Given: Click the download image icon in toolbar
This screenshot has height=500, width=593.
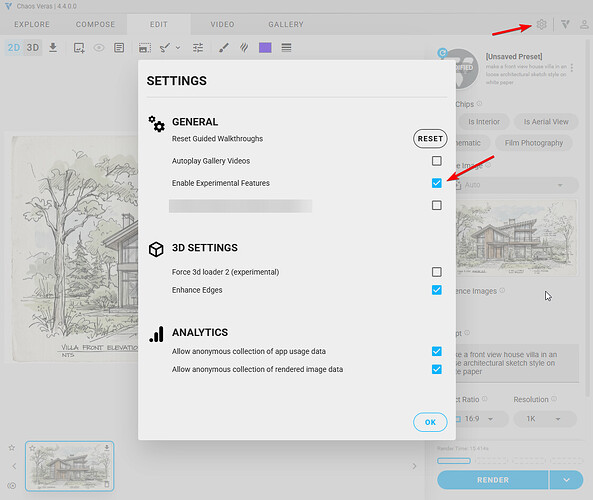Looking at the screenshot, I should tap(53, 48).
